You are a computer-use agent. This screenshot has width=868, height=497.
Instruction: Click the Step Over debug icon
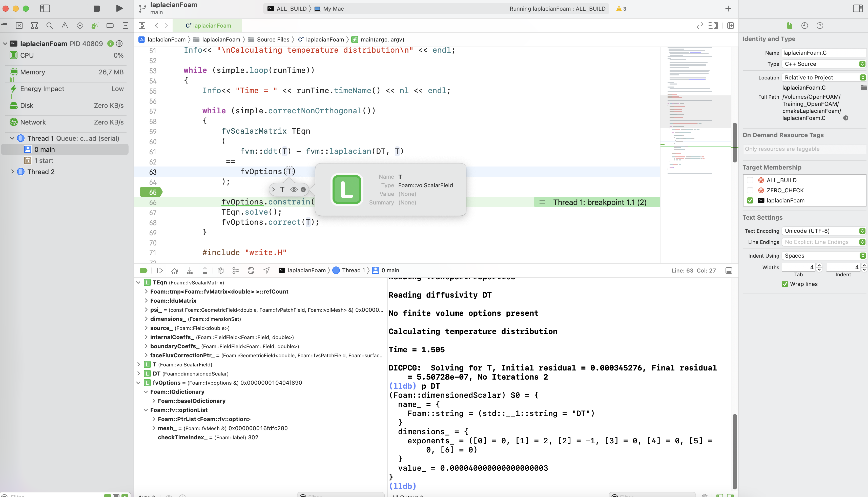click(x=174, y=270)
